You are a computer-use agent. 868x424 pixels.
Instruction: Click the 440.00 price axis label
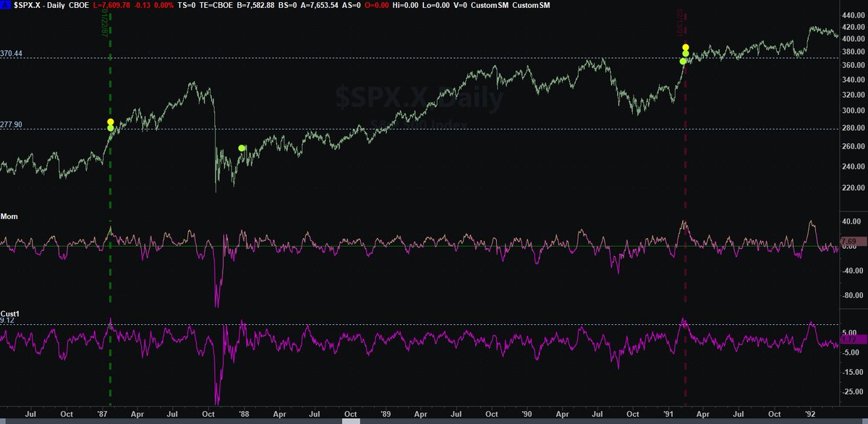(853, 14)
